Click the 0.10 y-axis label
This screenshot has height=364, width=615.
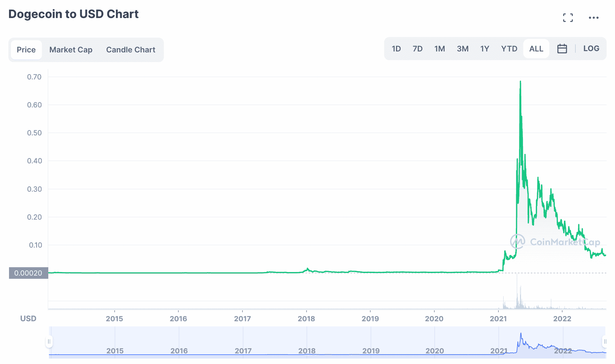tap(35, 245)
